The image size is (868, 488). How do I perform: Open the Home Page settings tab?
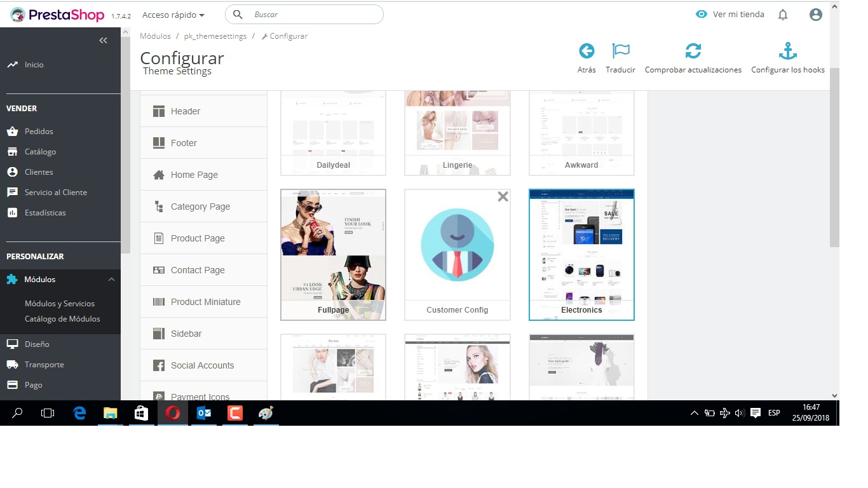[x=203, y=175]
